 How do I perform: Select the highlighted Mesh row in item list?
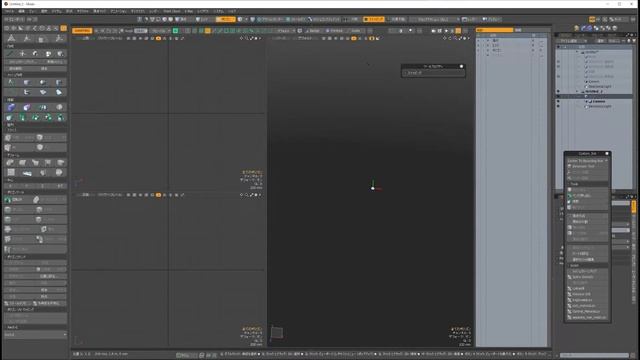coord(594,97)
